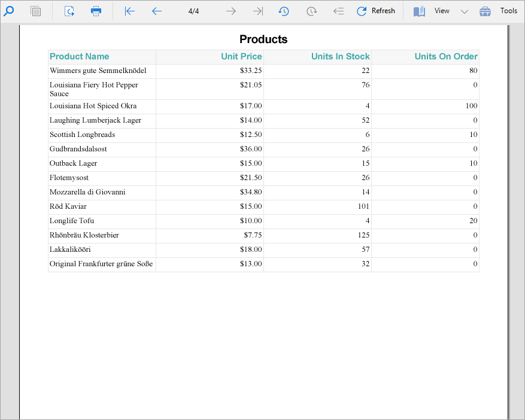Print the report with printer icon

[96, 11]
